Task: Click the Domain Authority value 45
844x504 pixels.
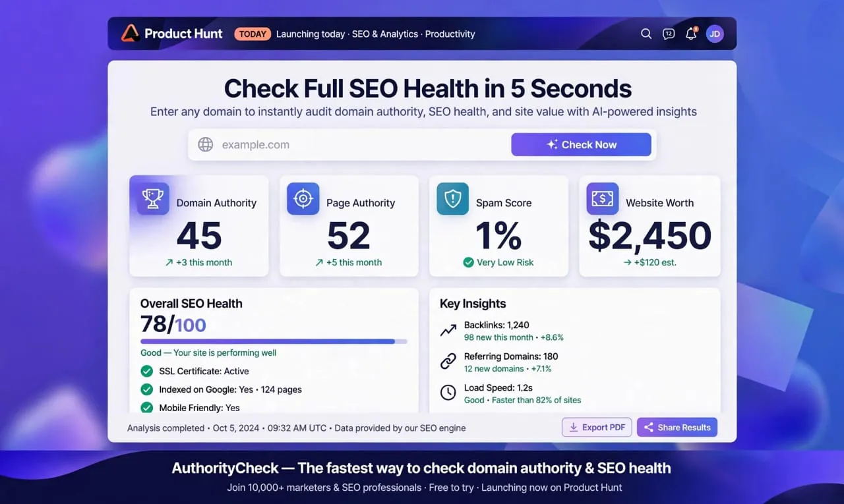Action: coord(199,236)
